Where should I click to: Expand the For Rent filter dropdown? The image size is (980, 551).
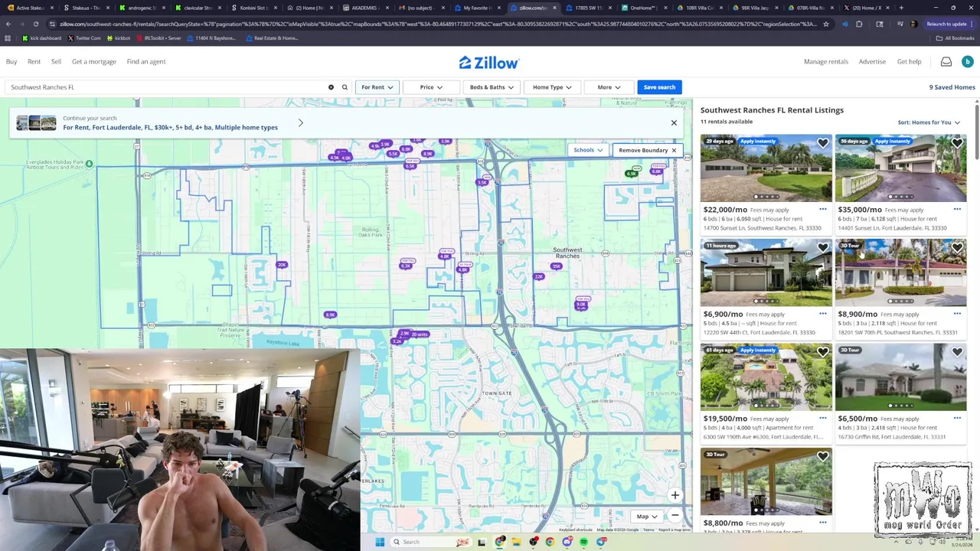pyautogui.click(x=377, y=87)
